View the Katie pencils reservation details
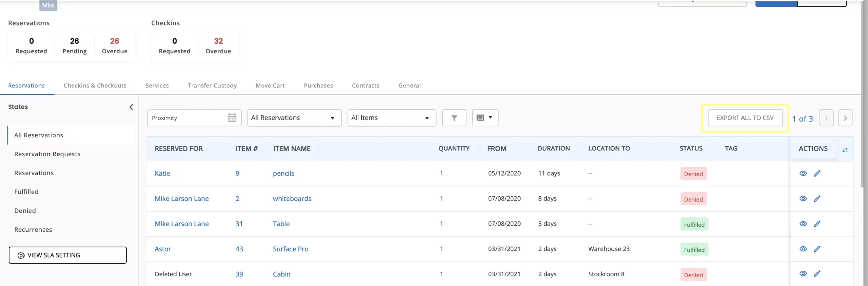Image resolution: width=868 pixels, height=286 pixels. pos(803,173)
